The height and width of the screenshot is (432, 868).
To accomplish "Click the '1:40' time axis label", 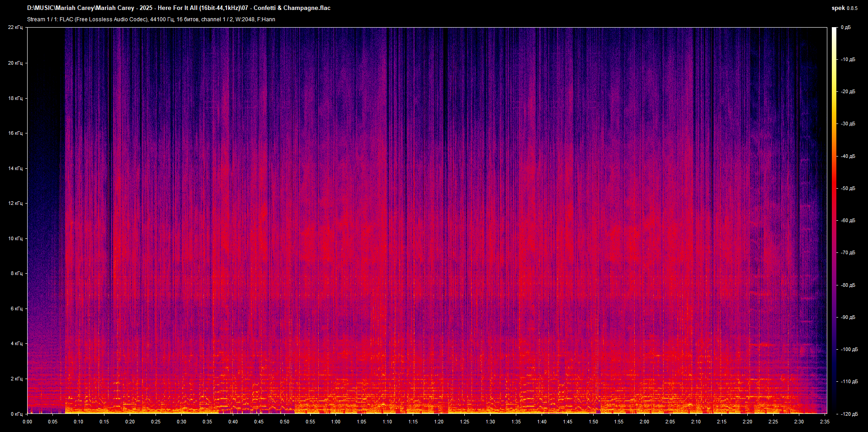I will (x=542, y=422).
